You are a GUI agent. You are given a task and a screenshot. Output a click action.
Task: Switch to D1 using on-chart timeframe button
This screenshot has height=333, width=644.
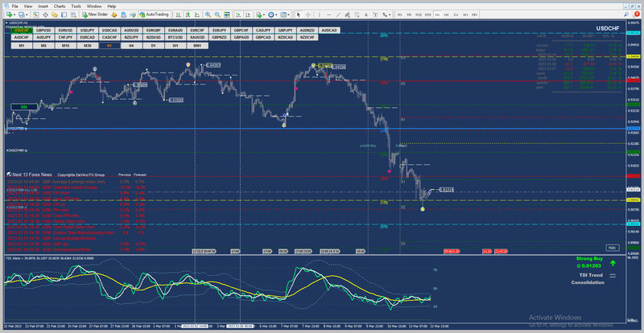click(x=153, y=46)
